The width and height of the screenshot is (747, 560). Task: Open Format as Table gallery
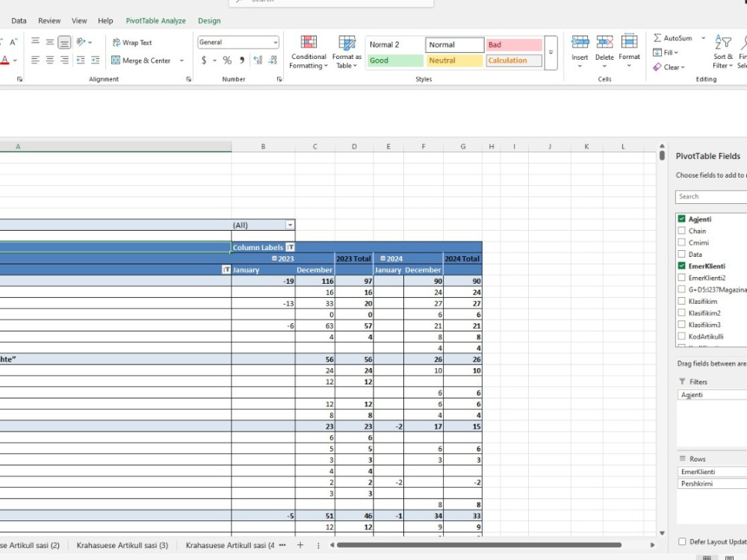coord(347,52)
